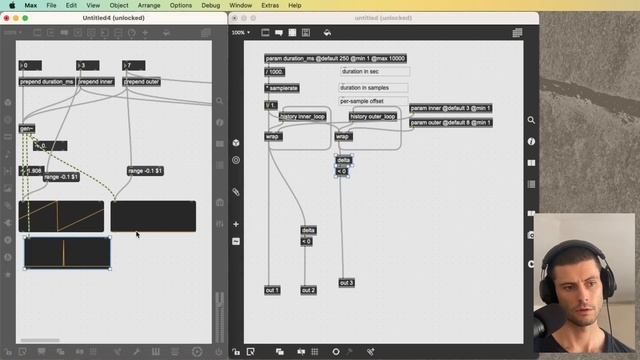The height and width of the screenshot is (360, 640).
Task: Click the horizontal scrollbar in Untitled4 window
Action: tap(40, 340)
